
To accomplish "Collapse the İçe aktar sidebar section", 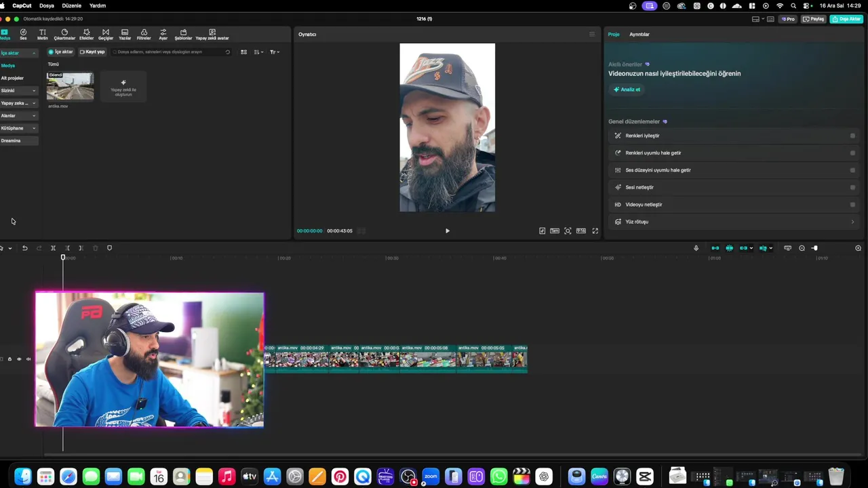I will (34, 53).
